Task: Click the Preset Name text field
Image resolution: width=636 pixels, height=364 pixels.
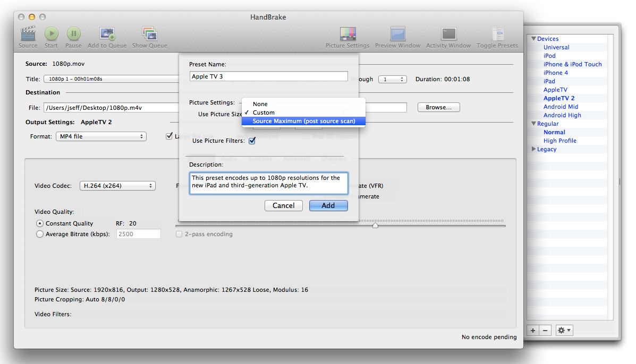Action: pos(268,76)
